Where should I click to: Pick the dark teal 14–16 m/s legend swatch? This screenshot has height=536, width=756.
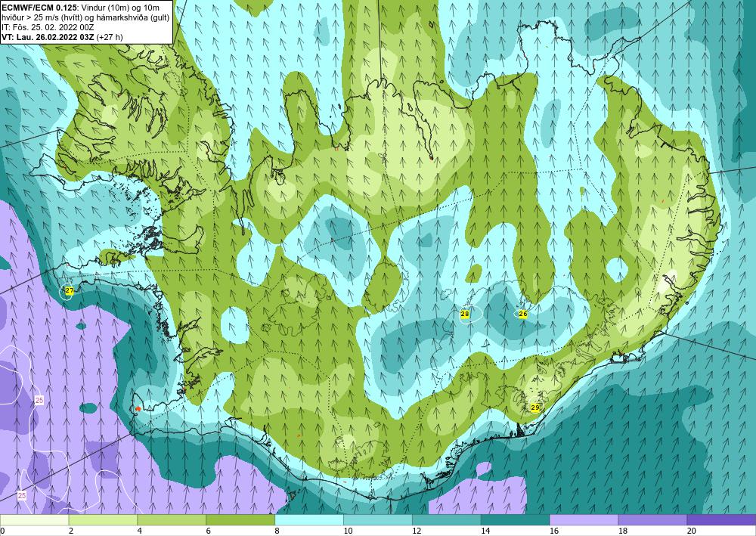515,520
